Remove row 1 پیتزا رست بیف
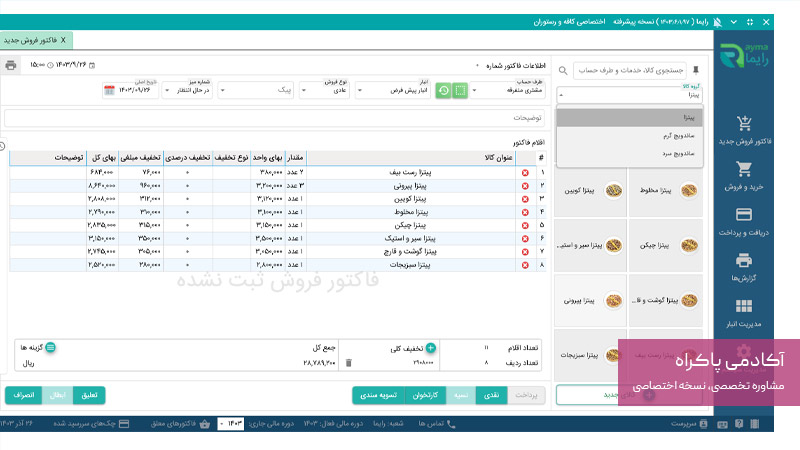 (525, 173)
